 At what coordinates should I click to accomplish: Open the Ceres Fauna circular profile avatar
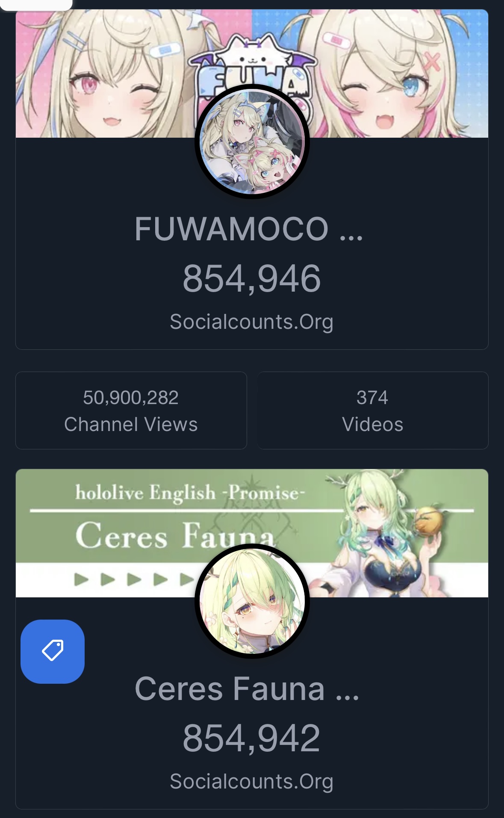click(252, 601)
